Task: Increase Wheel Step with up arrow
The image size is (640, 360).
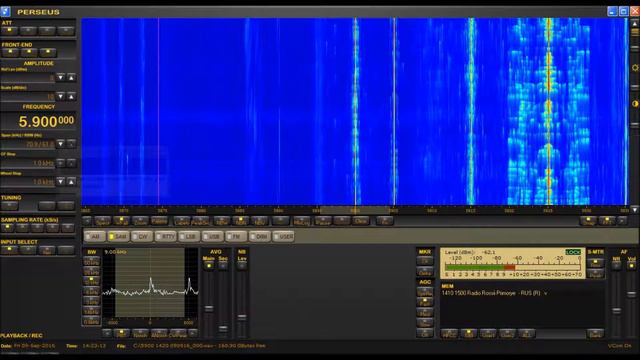Action: coord(71,182)
